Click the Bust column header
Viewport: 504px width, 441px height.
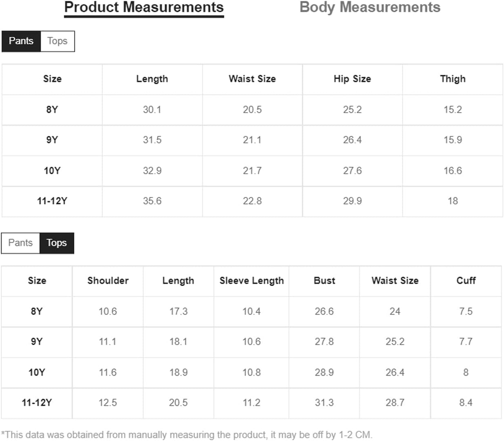point(324,281)
